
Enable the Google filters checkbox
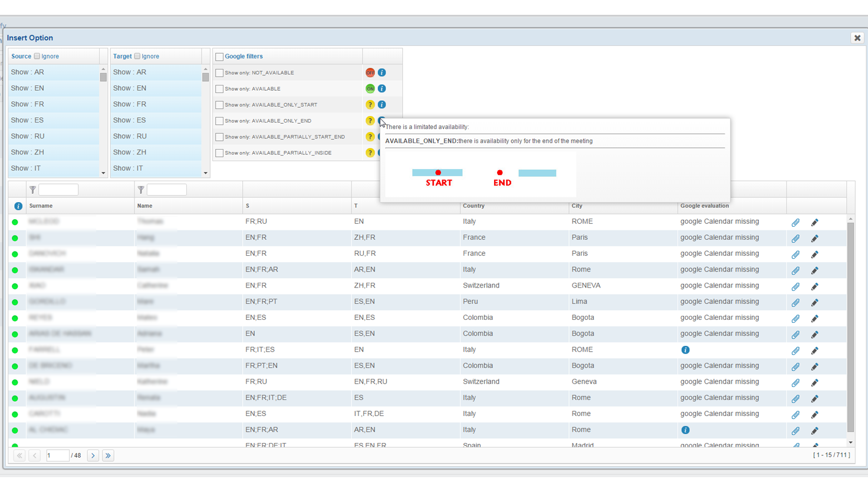[x=219, y=57]
